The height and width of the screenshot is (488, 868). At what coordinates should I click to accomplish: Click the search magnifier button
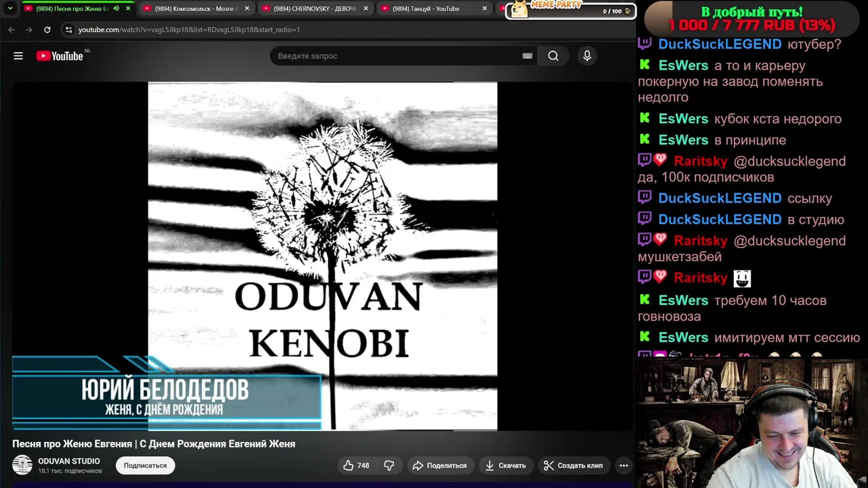[553, 56]
